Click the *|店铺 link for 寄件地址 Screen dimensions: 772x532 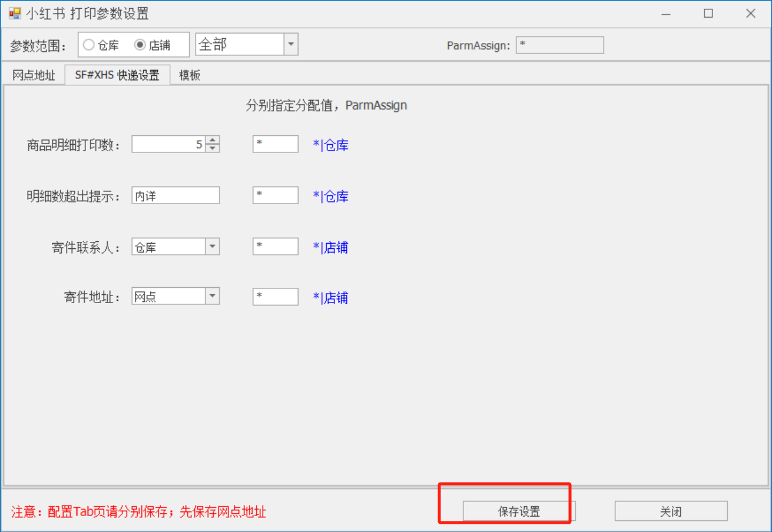330,298
